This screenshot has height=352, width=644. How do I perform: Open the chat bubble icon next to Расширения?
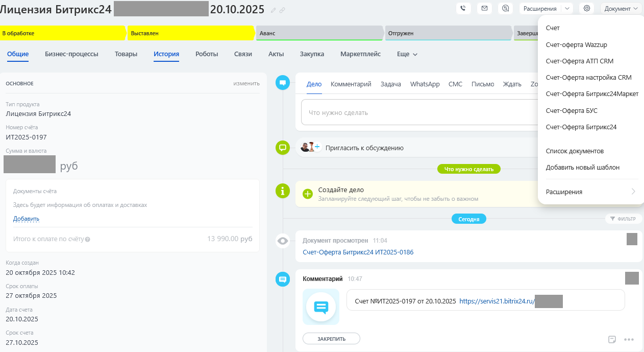[x=506, y=8]
